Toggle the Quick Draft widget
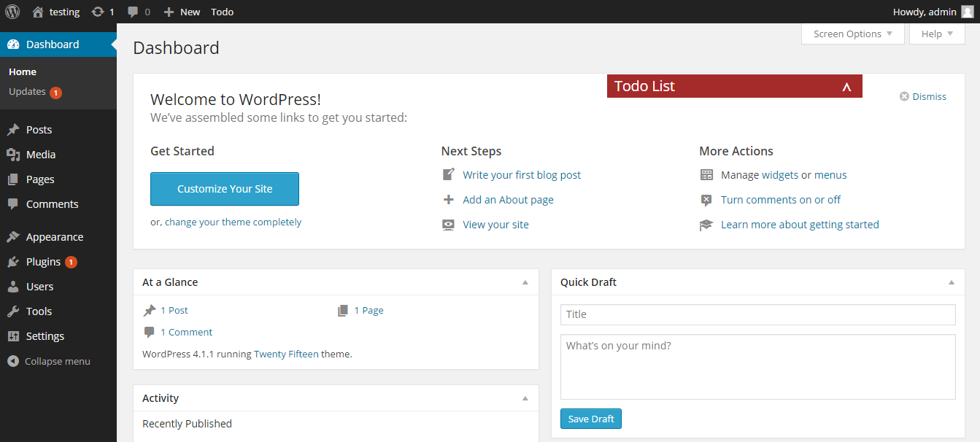Viewport: 980px width, 442px height. click(951, 282)
